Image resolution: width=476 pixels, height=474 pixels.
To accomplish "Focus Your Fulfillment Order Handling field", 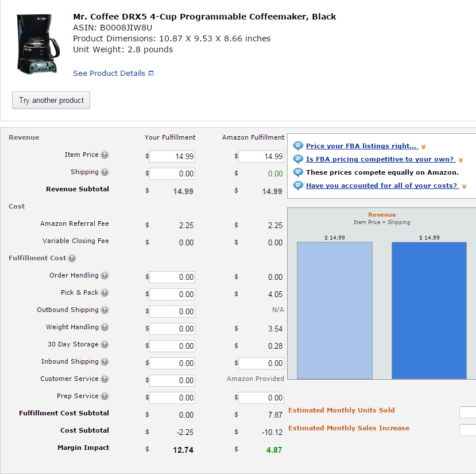I will 172,277.
